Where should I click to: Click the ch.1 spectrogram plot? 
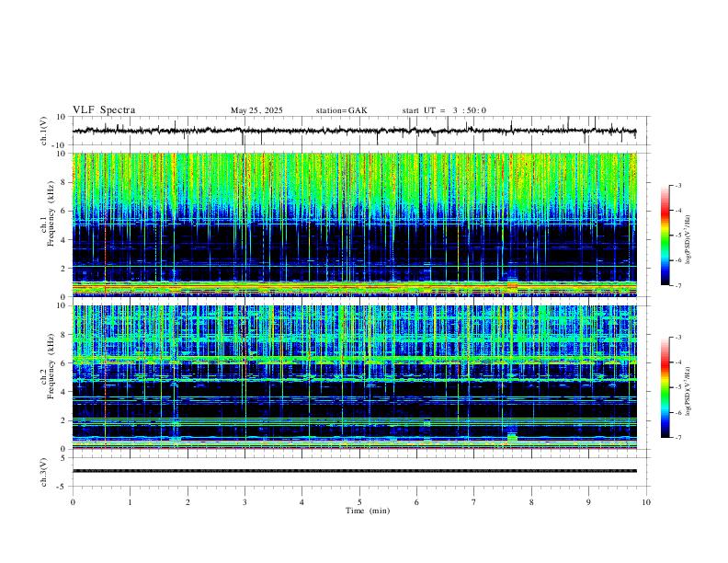point(354,224)
